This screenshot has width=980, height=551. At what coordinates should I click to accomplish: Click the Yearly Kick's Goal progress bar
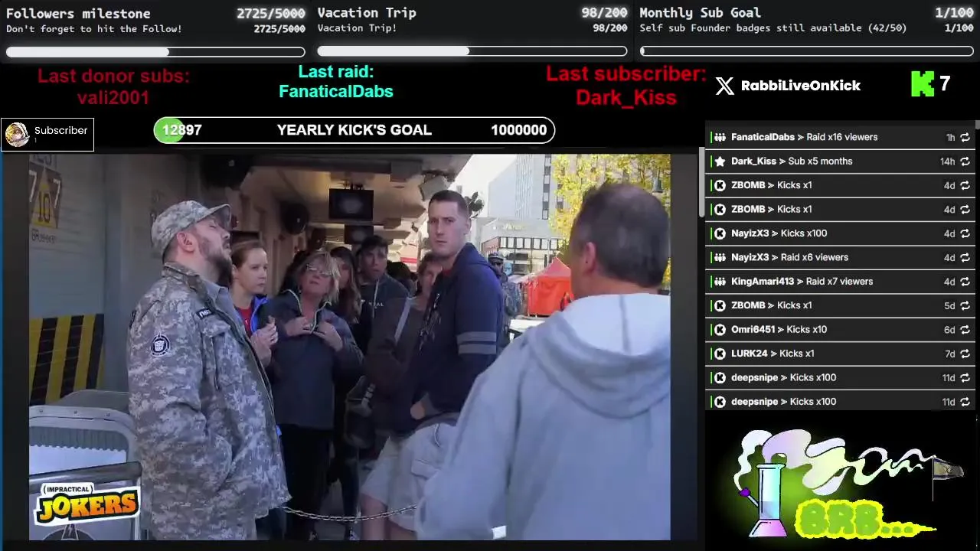point(354,130)
